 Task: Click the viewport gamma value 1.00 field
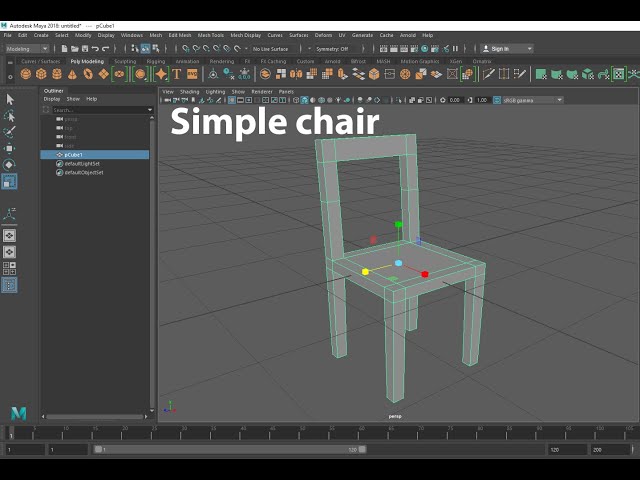482,100
